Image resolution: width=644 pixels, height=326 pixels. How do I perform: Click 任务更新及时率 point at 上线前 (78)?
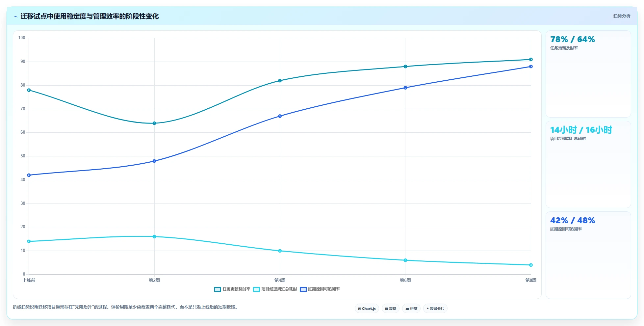click(29, 90)
